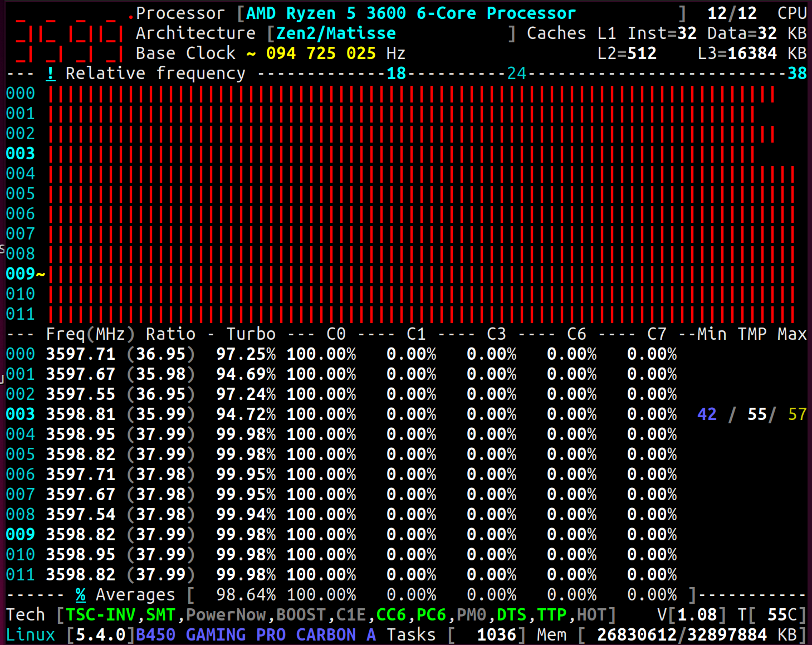Click the minimum temperature 42

[x=707, y=414]
